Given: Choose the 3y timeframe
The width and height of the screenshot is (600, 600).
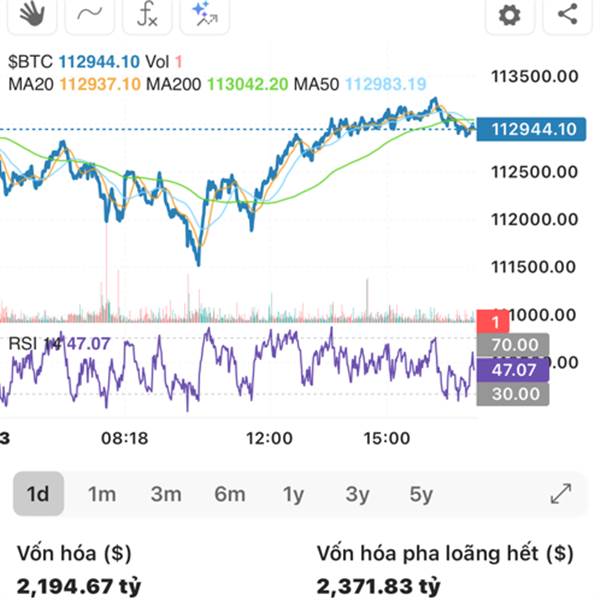Looking at the screenshot, I should 357,495.
